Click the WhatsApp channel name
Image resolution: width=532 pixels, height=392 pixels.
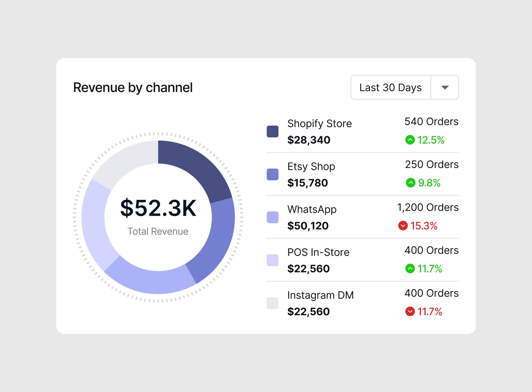coord(312,209)
